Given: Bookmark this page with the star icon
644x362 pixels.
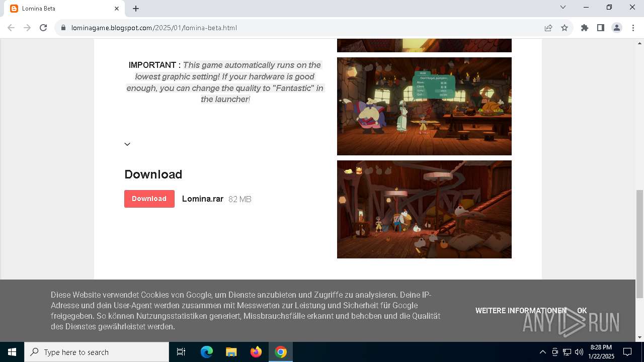Looking at the screenshot, I should click(565, 28).
